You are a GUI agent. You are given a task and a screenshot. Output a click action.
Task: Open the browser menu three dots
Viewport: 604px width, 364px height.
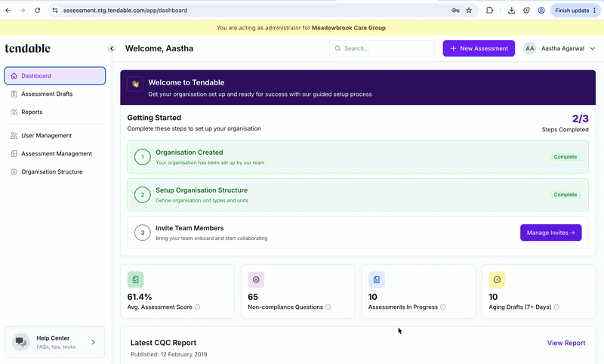point(595,11)
